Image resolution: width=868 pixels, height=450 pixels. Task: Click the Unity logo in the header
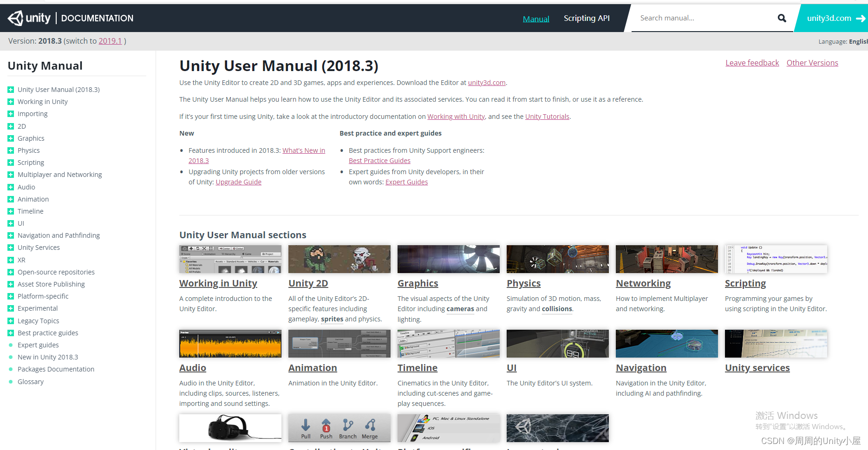[29, 18]
